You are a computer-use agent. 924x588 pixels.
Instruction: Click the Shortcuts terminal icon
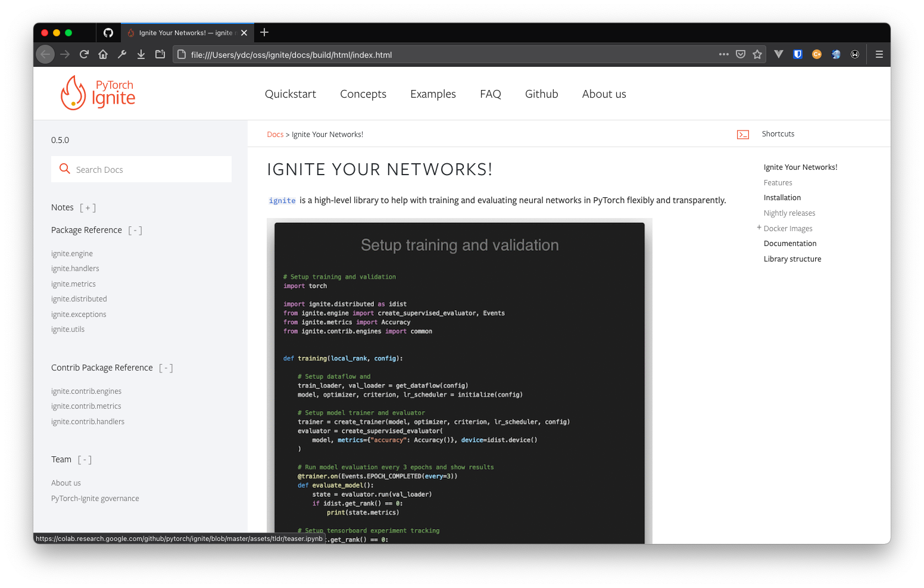(743, 134)
